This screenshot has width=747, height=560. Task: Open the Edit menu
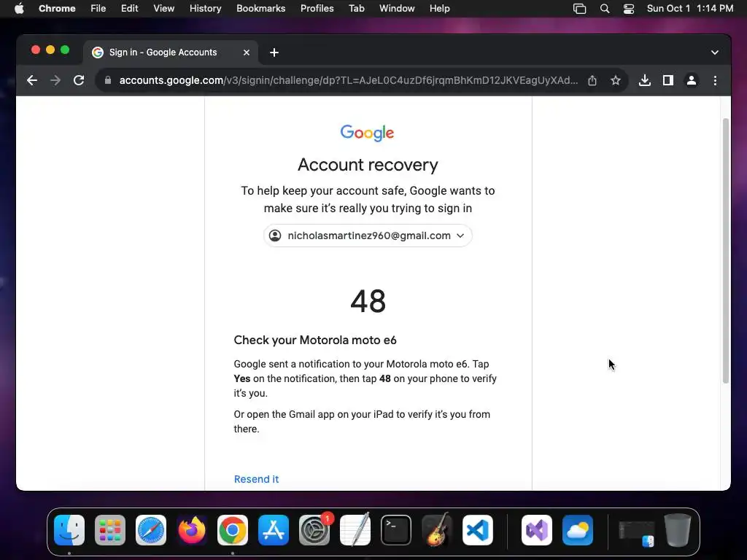[x=129, y=9]
